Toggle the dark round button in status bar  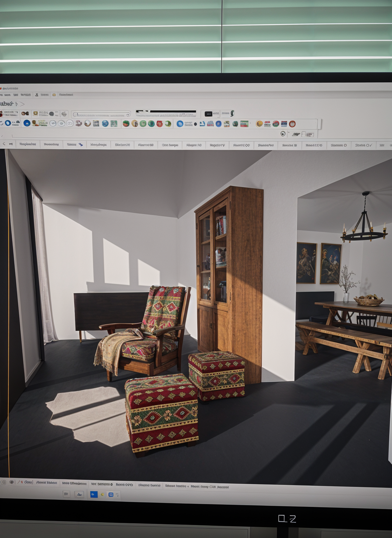pos(12,482)
